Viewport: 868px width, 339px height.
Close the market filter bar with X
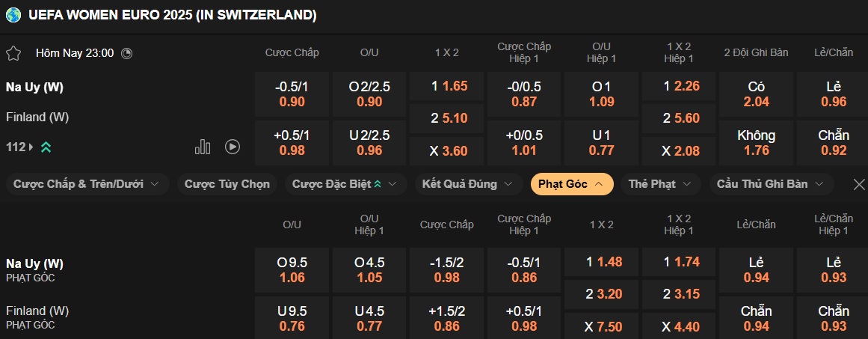point(859,184)
